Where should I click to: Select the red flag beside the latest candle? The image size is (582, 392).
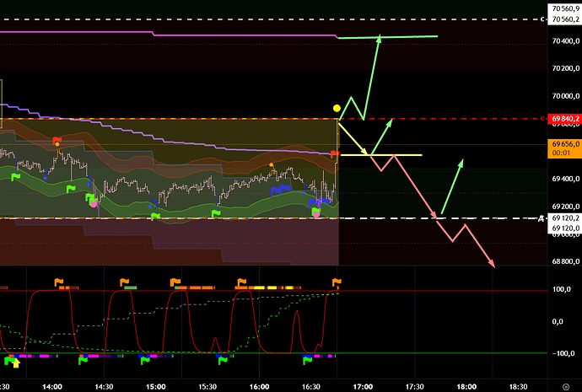tap(335, 153)
